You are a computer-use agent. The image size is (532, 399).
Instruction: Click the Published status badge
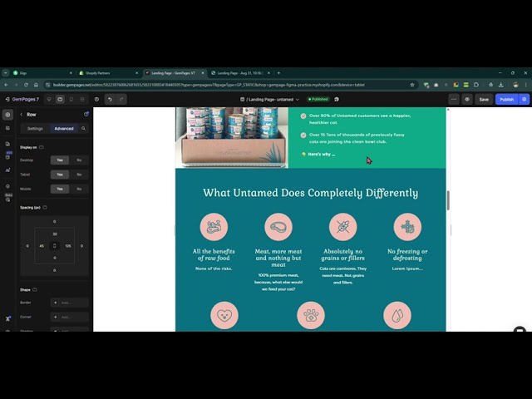pyautogui.click(x=318, y=100)
